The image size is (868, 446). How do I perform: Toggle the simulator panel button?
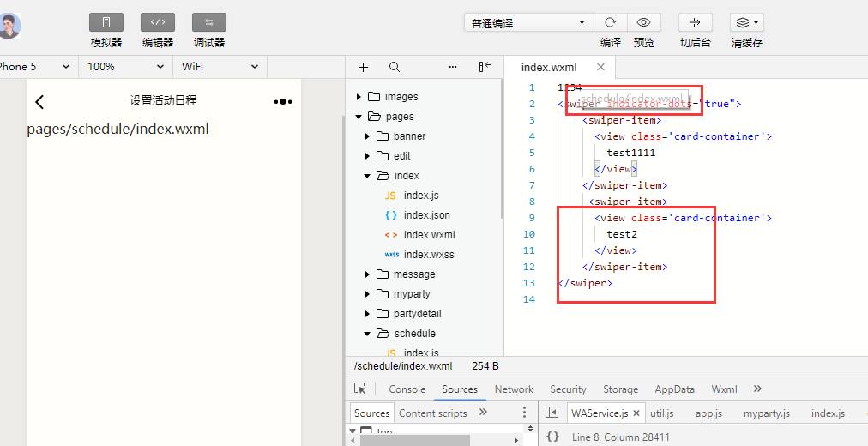(106, 22)
